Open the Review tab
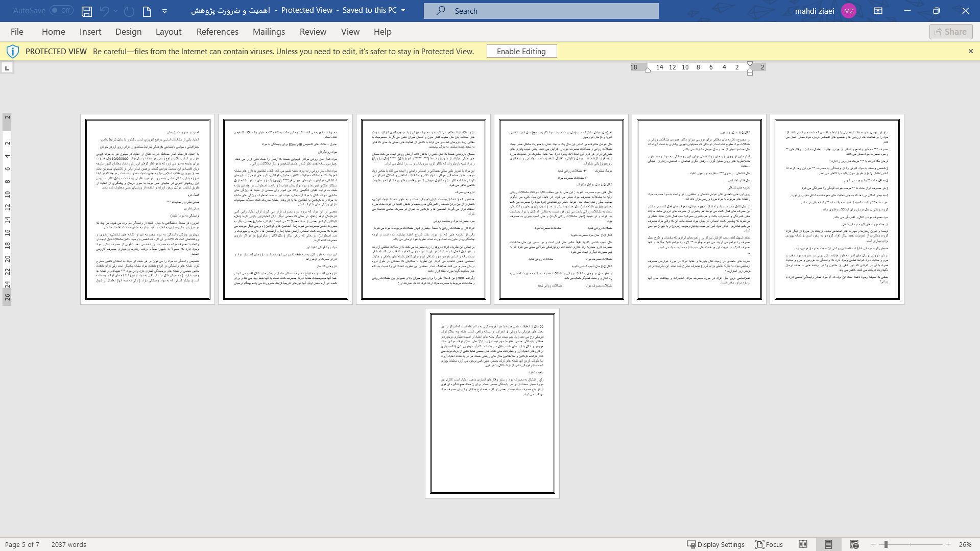 point(313,32)
